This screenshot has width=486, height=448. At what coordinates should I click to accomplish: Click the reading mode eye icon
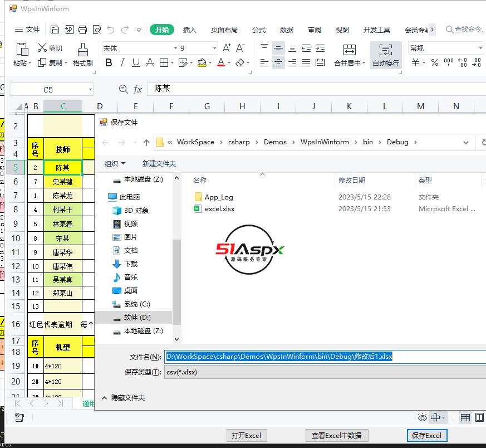(422, 417)
